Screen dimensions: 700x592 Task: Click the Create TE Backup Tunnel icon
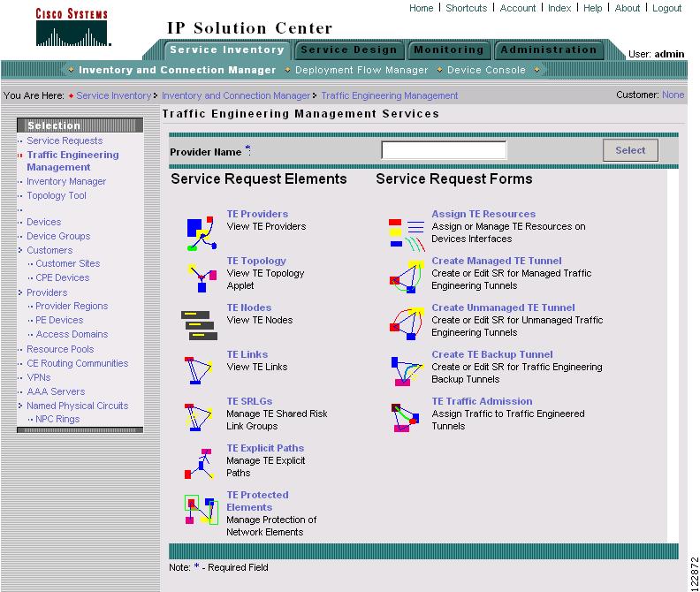407,371
